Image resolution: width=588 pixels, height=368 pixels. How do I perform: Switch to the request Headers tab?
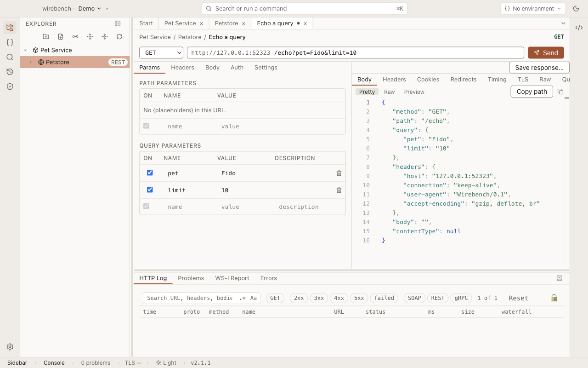click(x=182, y=68)
